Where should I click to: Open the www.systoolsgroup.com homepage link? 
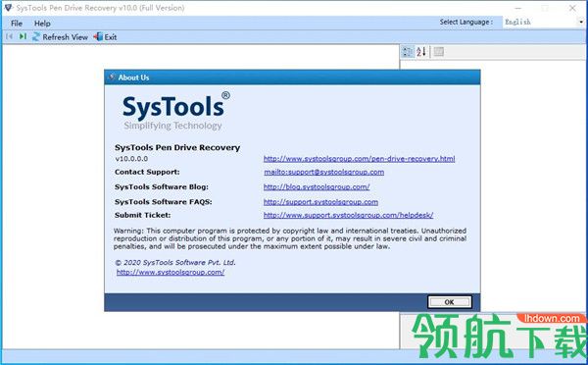[171, 272]
